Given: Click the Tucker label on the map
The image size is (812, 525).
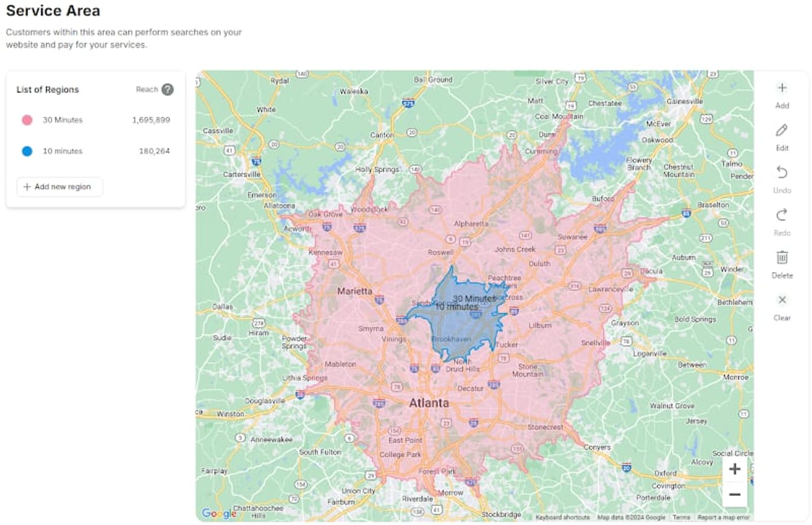Looking at the screenshot, I should tap(506, 345).
